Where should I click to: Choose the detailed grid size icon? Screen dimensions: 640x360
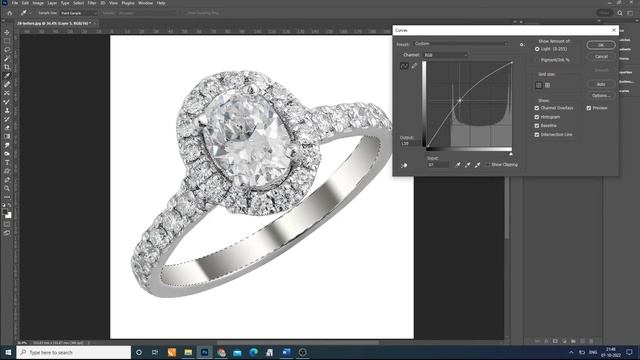click(547, 85)
